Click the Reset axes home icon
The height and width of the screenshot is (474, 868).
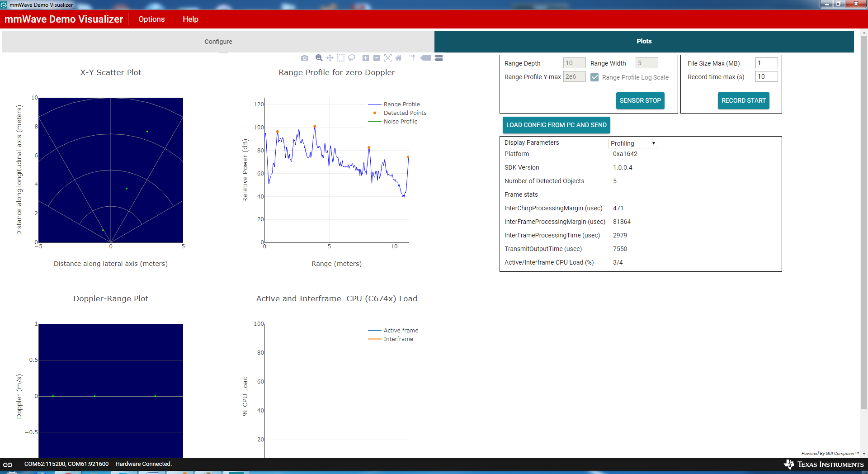398,58
